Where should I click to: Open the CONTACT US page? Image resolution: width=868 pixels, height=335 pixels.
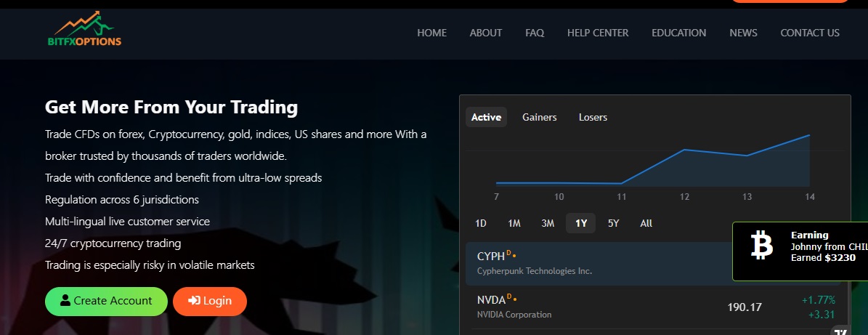point(809,33)
